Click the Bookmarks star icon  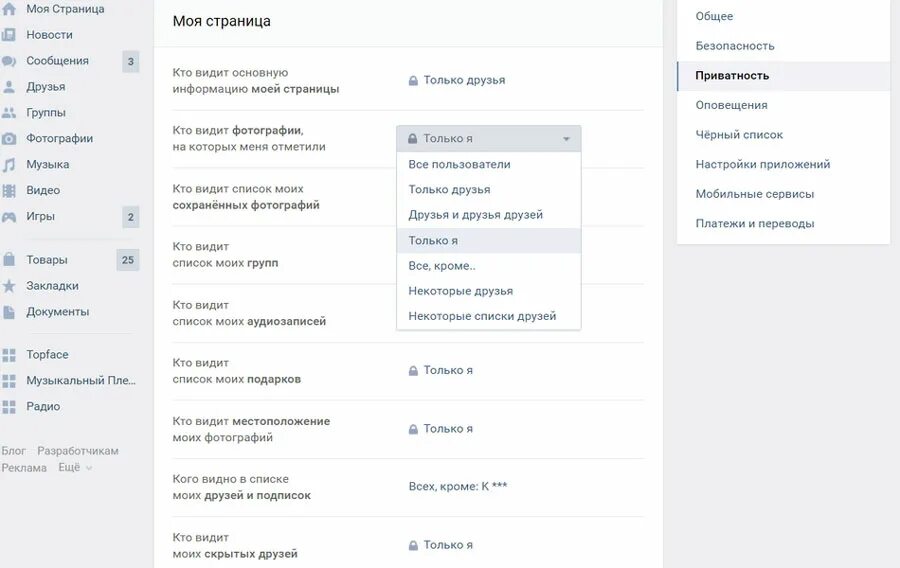tap(9, 286)
